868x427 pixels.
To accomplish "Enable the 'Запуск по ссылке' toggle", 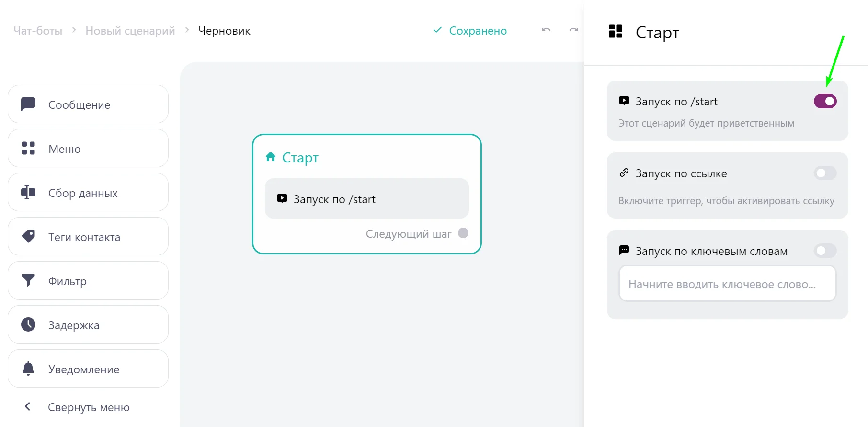I will [825, 173].
